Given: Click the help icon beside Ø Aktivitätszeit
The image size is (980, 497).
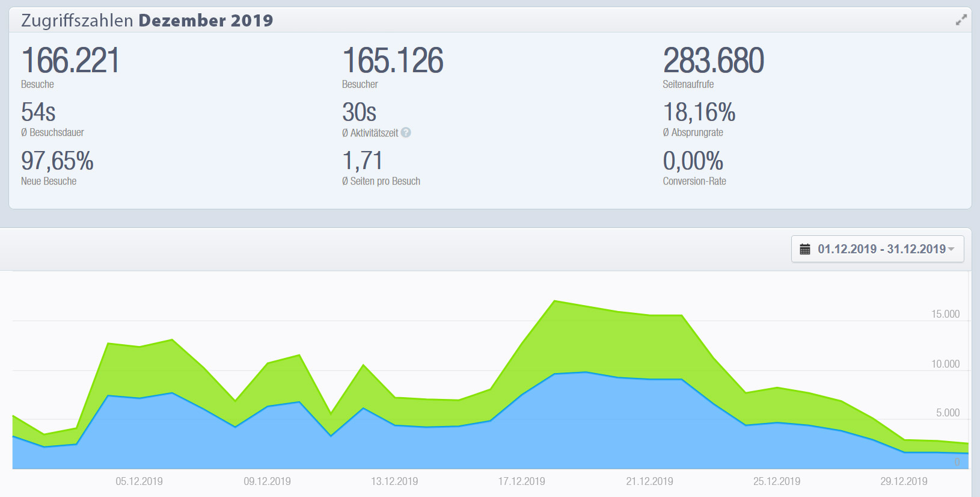Looking at the screenshot, I should tap(406, 132).
